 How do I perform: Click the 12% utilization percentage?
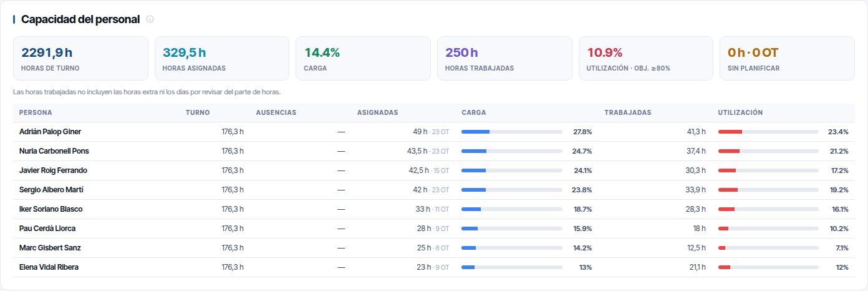coord(842,267)
